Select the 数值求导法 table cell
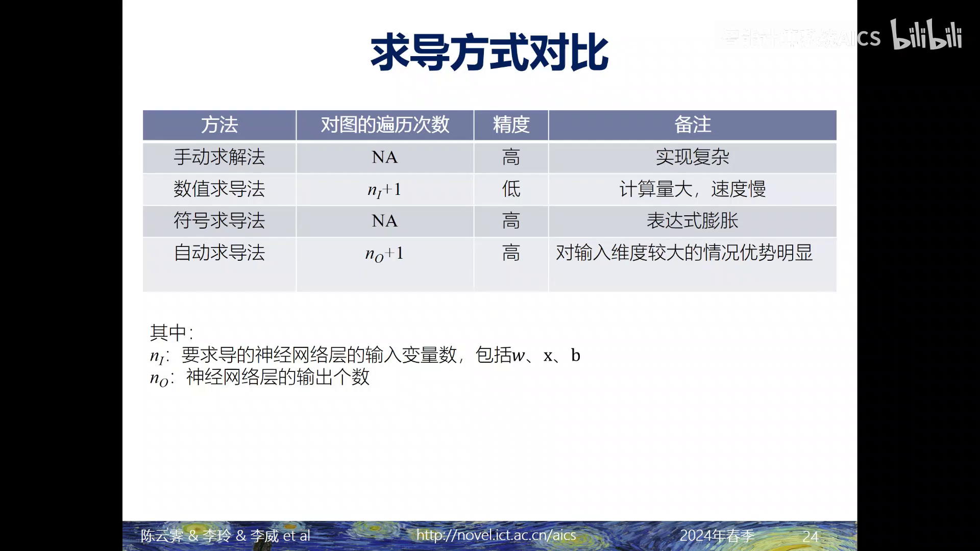 219,189
